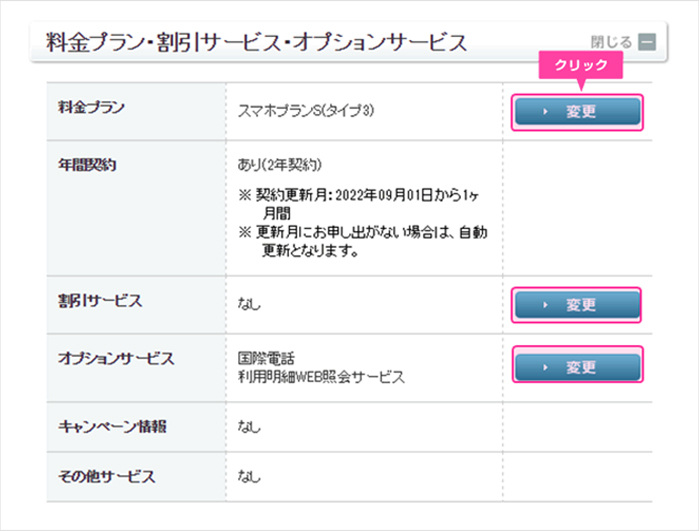Click the あり(2年契約) contract text
The width and height of the screenshot is (700, 531).
pos(280,164)
